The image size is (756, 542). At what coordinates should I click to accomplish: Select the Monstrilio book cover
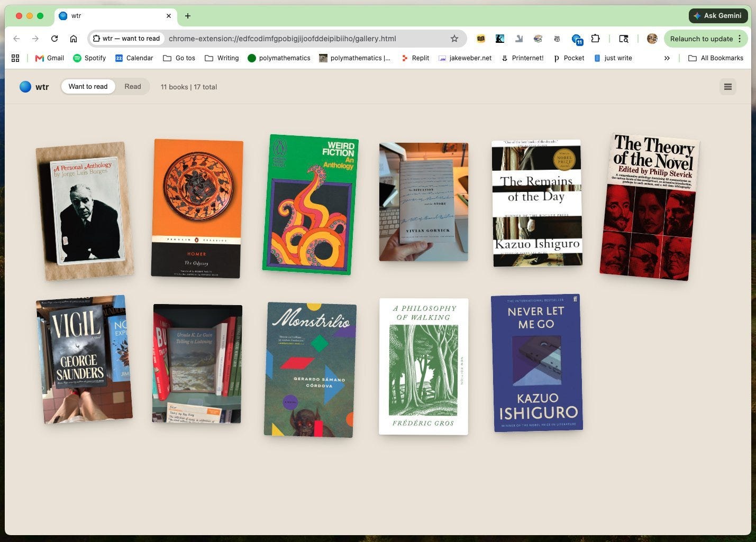(x=310, y=370)
